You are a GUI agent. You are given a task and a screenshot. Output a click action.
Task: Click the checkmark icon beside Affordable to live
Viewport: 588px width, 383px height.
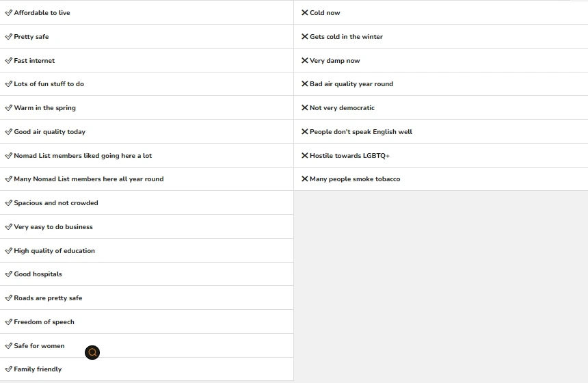[x=9, y=13]
